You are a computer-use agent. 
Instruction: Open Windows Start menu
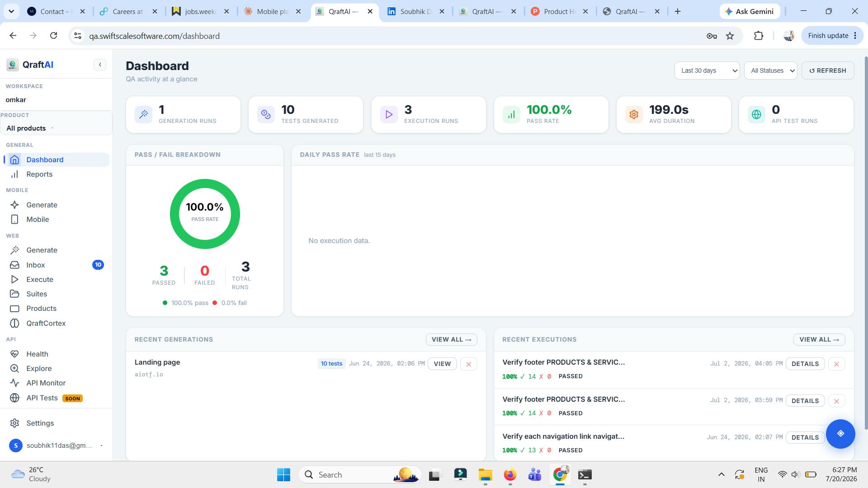tap(283, 474)
